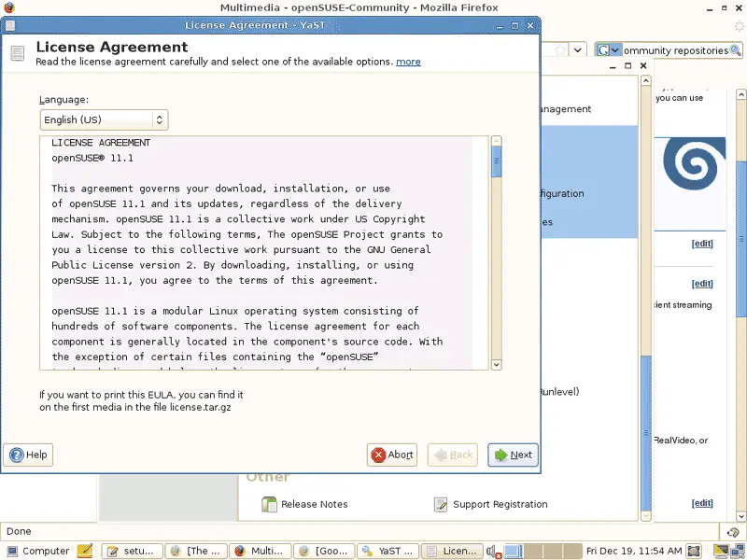Click the Firefox page scrollbar up arrow
747x560 pixels.
coord(741,94)
